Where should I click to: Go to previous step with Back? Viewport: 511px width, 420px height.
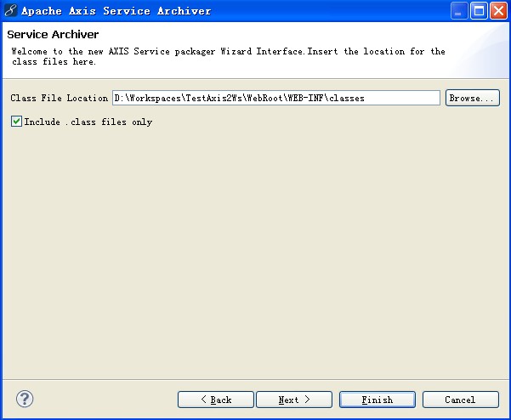click(x=216, y=400)
